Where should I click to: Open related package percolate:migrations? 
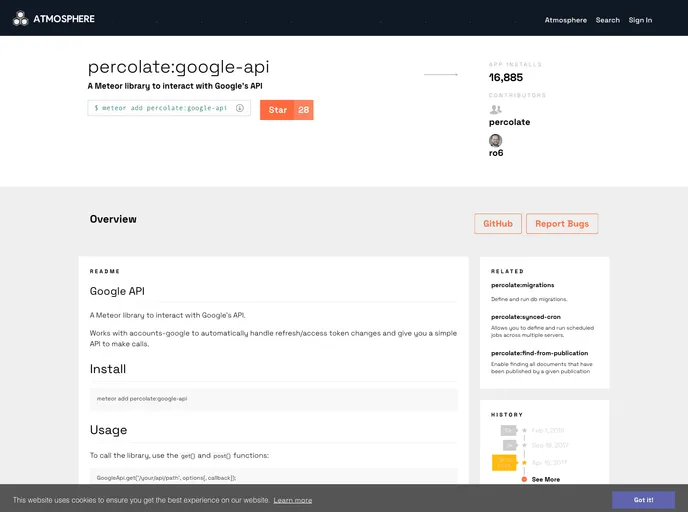click(x=523, y=285)
